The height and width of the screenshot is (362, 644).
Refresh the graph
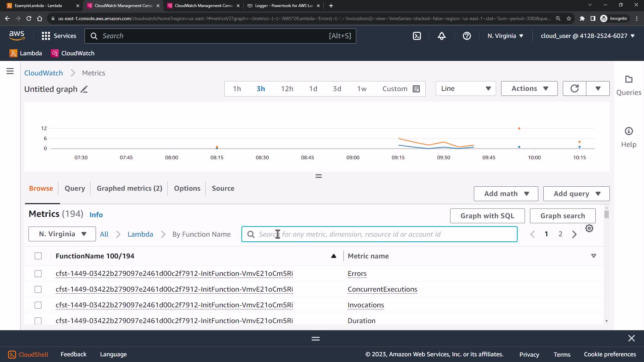click(574, 88)
